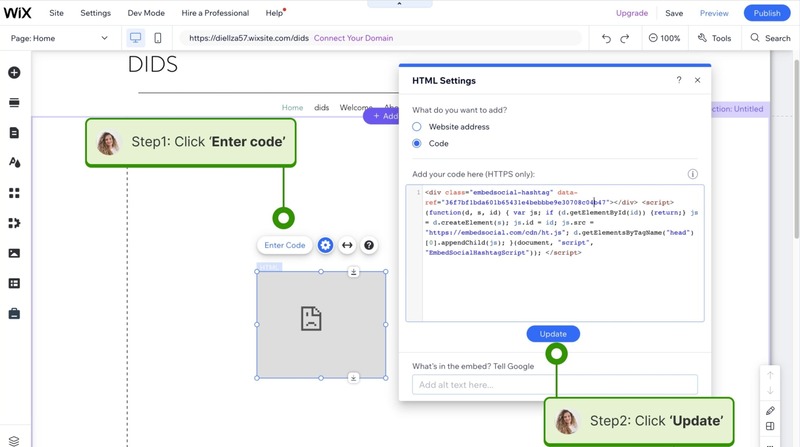Collapse the top bar with chevron
This screenshot has width=800, height=447.
click(x=399, y=4)
